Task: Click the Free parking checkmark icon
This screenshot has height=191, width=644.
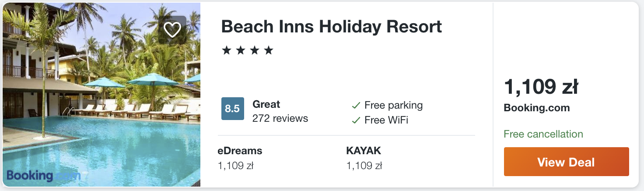Action: [x=356, y=106]
